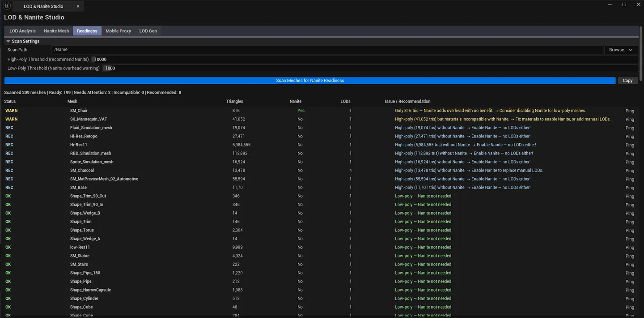Screen dimensions: 644x318
Task: Click the REC status of SM_Charcoal
Action: click(x=9, y=170)
